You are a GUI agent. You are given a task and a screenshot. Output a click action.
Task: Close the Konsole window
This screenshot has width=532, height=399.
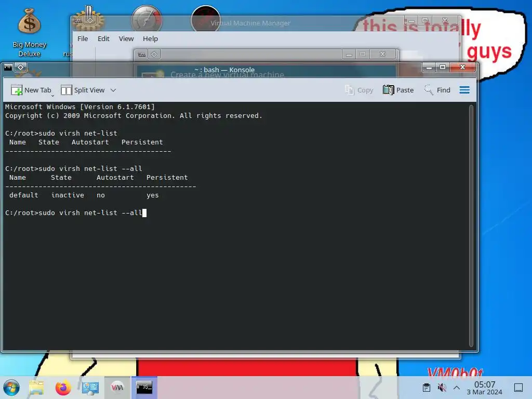[x=462, y=67]
